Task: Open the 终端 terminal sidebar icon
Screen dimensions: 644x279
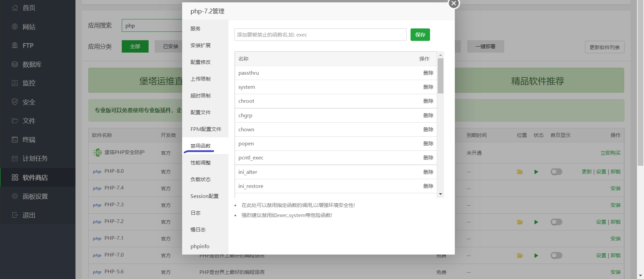Action: pyautogui.click(x=15, y=139)
